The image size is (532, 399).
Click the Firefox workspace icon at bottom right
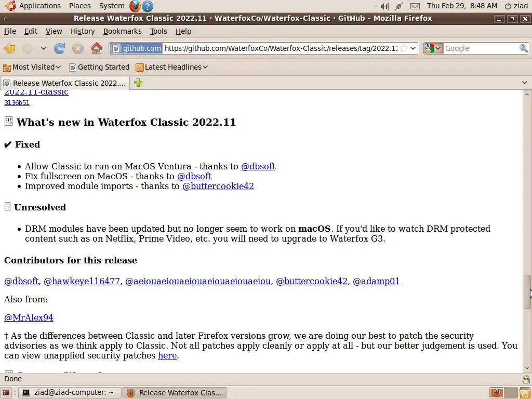tap(496, 393)
